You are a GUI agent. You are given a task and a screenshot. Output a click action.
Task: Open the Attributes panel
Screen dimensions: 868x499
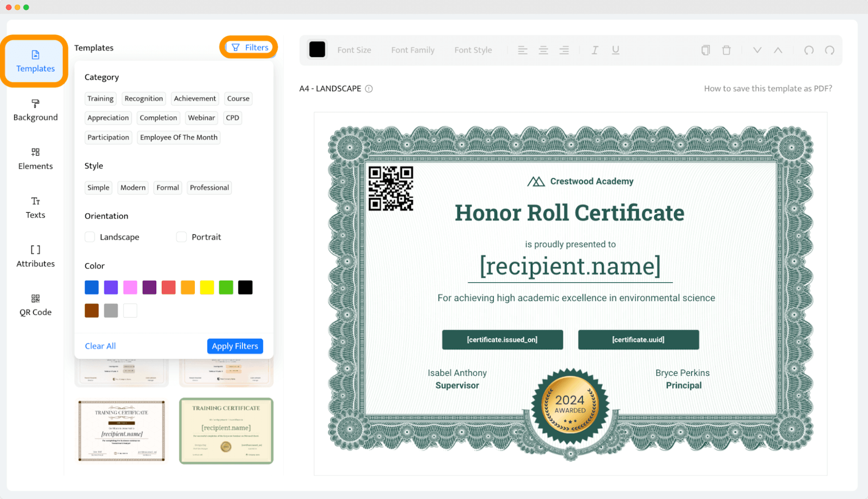tap(35, 256)
